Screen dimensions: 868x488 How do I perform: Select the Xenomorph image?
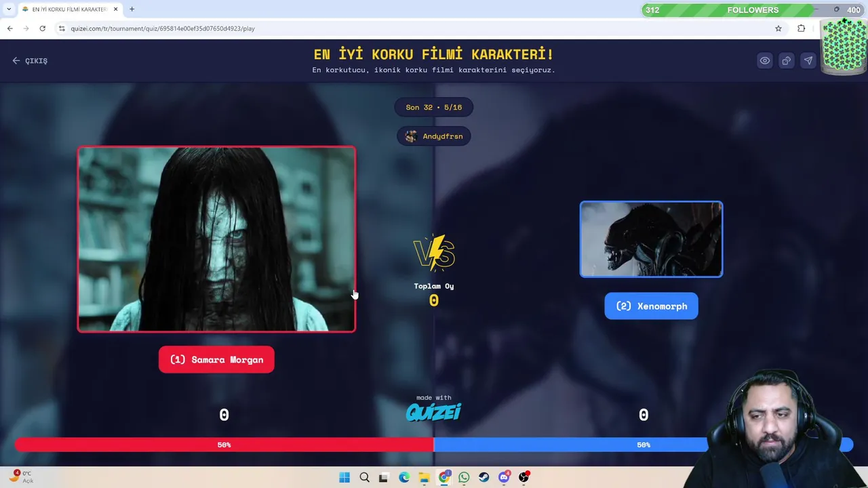651,239
